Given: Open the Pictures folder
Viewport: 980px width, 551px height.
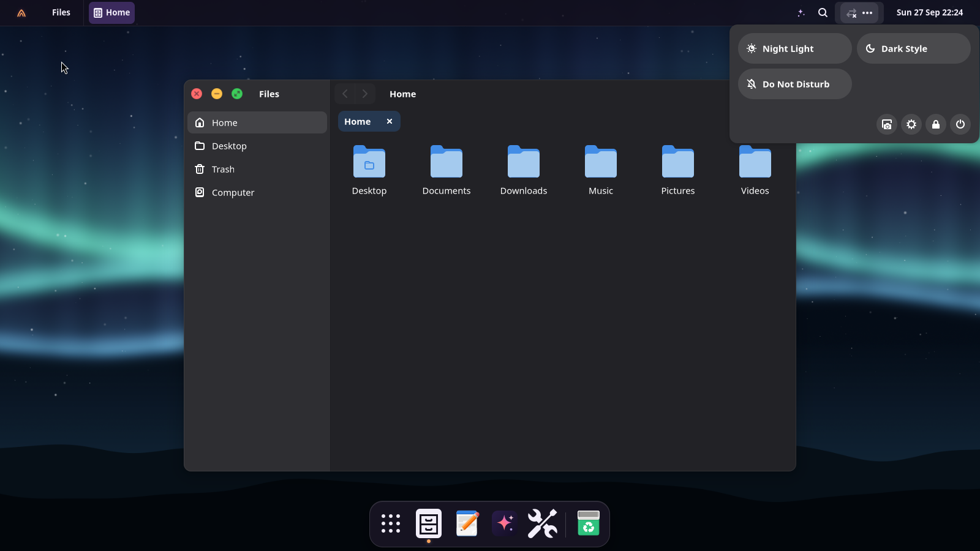Looking at the screenshot, I should (678, 162).
